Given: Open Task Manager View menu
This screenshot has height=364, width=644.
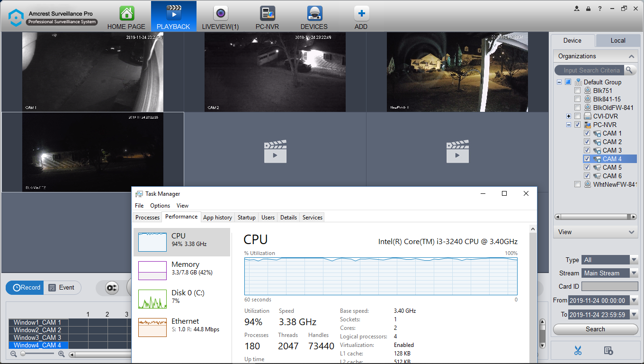Looking at the screenshot, I should pos(182,206).
